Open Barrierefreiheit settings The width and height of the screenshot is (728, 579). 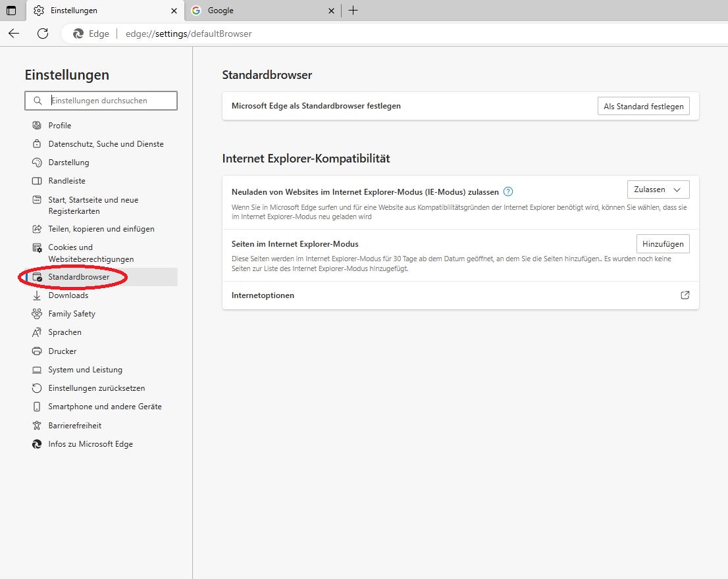click(x=75, y=426)
